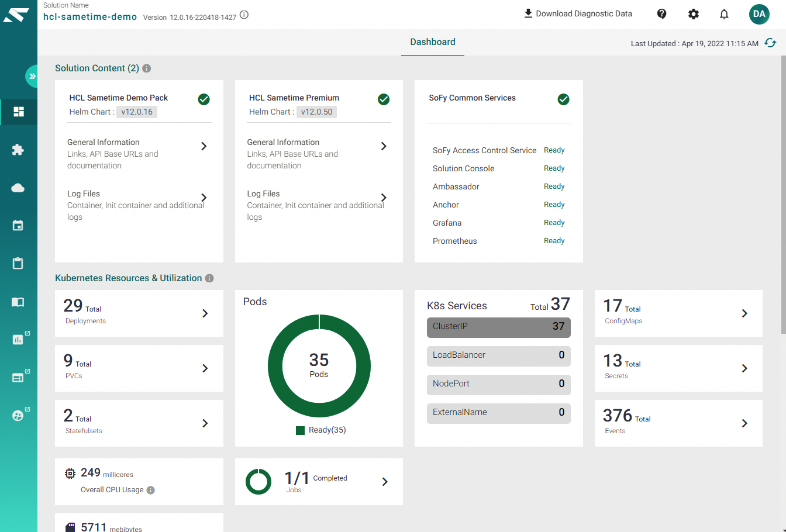Select the ClusterIP service row
The height and width of the screenshot is (532, 786).
(499, 327)
